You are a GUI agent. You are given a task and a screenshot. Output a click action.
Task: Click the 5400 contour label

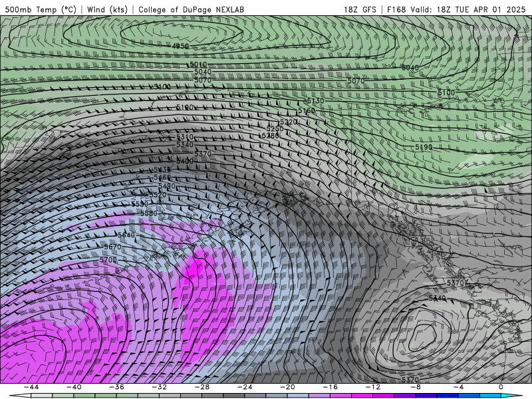pos(185,161)
